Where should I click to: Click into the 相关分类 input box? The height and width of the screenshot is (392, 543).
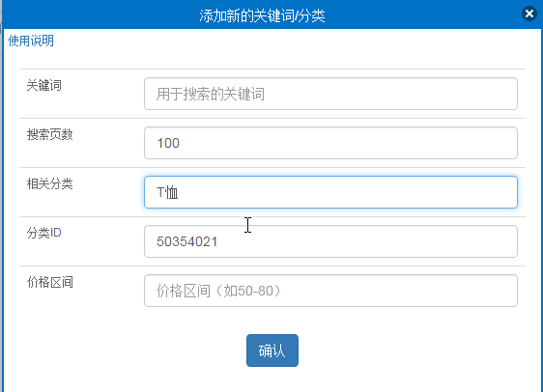tap(330, 192)
